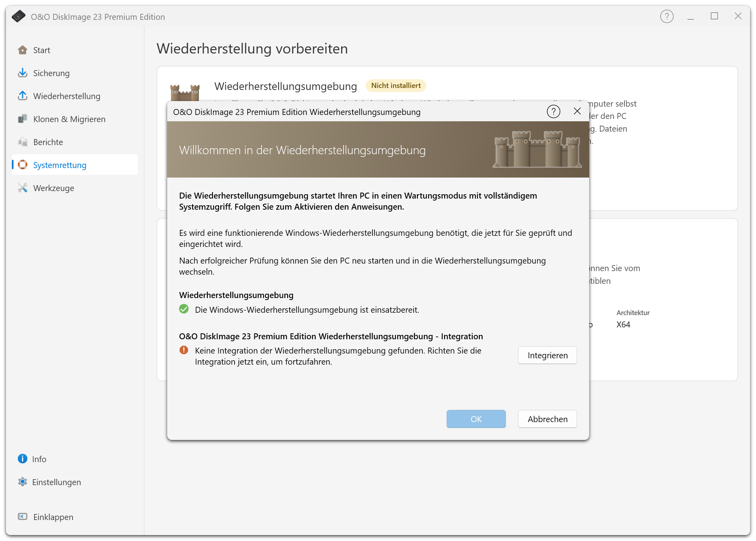Click the 'Architektur' label

point(633,313)
